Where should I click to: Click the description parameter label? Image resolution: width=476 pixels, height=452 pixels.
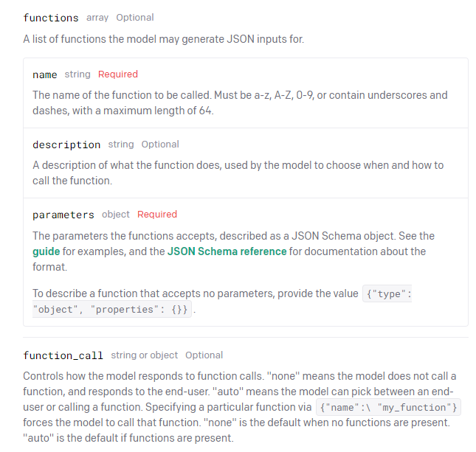[66, 145]
